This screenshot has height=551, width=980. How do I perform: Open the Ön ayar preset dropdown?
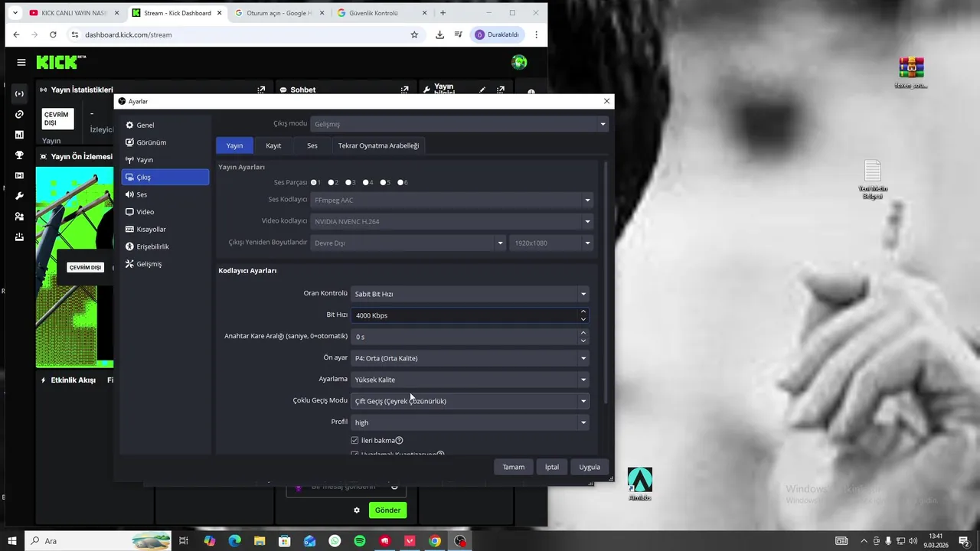tap(469, 358)
